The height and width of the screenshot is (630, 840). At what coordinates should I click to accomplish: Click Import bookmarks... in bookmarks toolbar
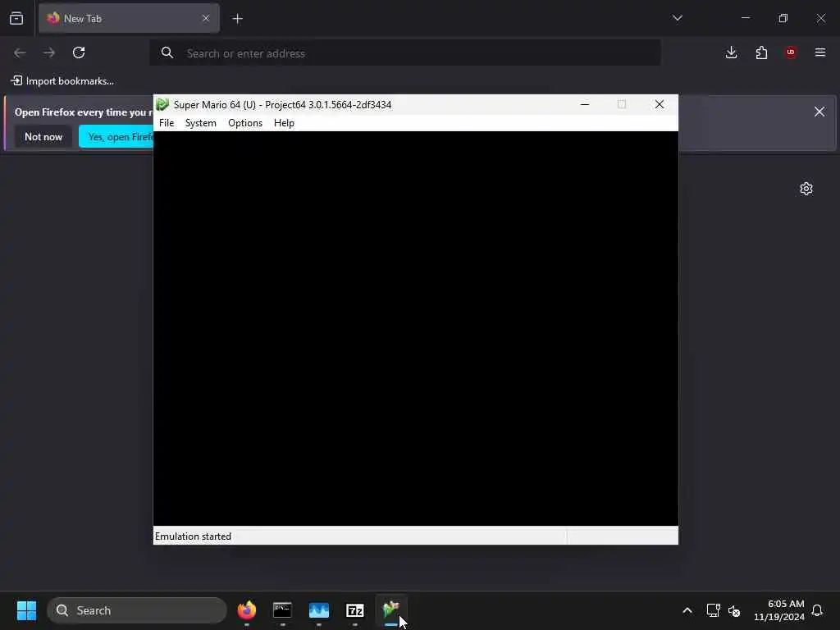click(x=62, y=81)
